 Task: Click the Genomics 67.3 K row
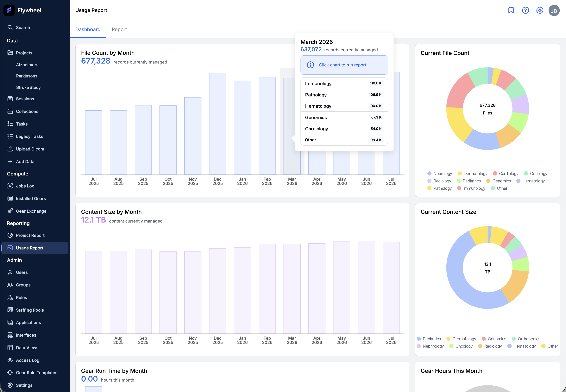[344, 117]
